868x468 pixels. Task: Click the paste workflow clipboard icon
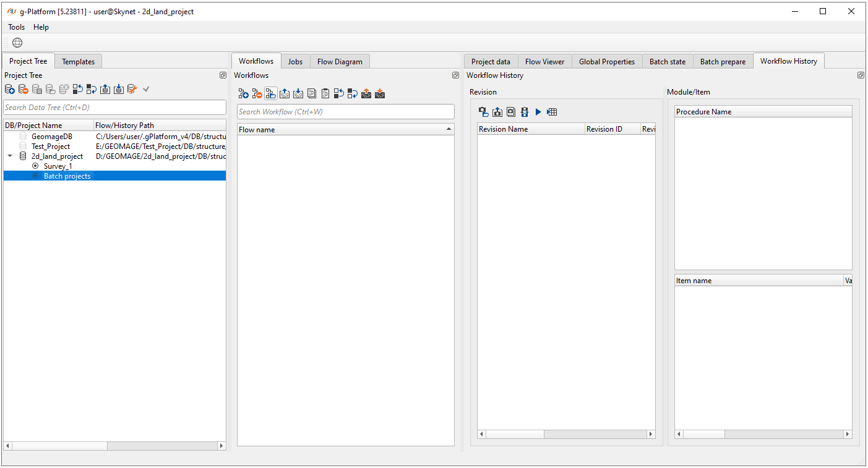[x=325, y=94]
